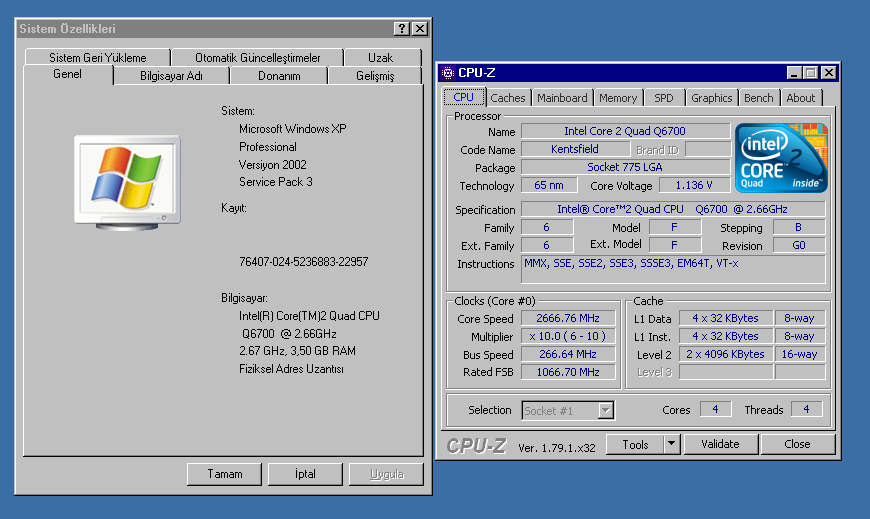Select the Genel tab
This screenshot has width=870, height=519.
pos(68,74)
